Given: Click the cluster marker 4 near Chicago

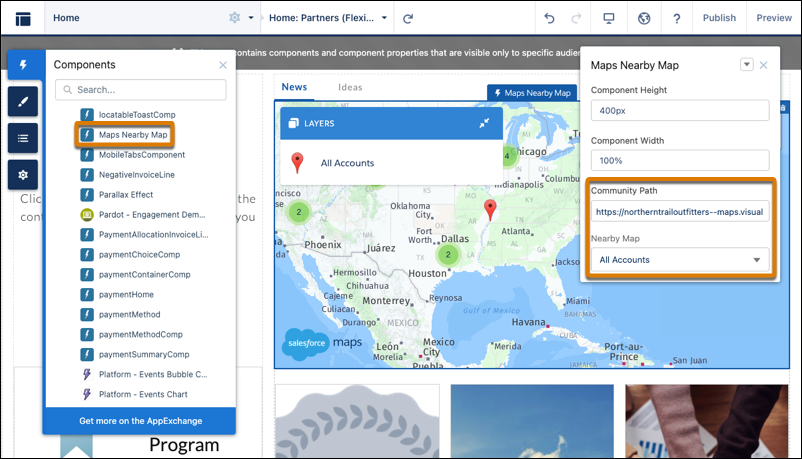Looking at the screenshot, I should [x=506, y=156].
